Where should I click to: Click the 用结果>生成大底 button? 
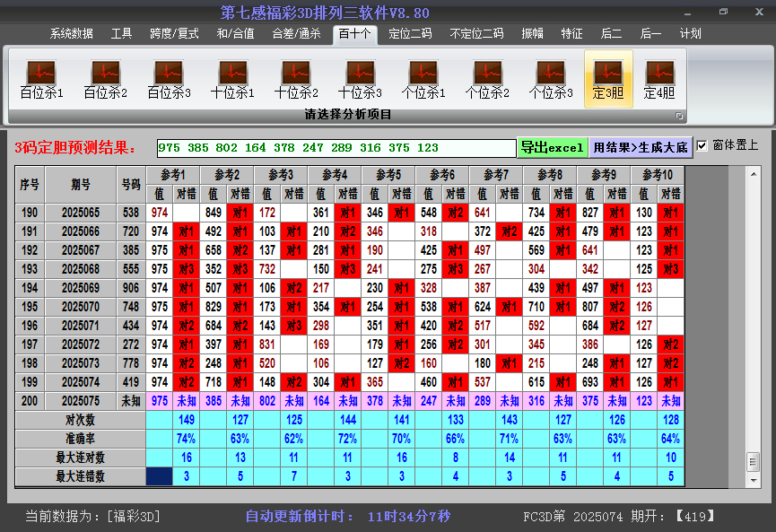point(641,147)
